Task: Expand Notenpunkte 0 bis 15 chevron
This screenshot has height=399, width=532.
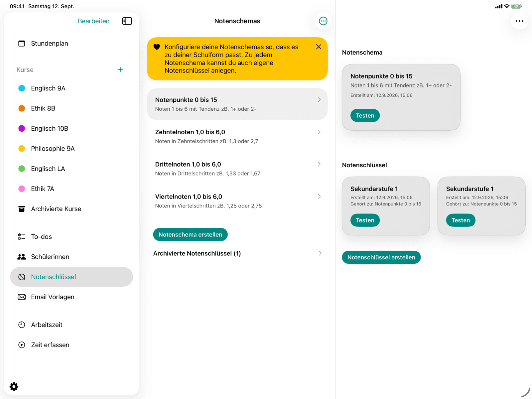Action: [319, 100]
